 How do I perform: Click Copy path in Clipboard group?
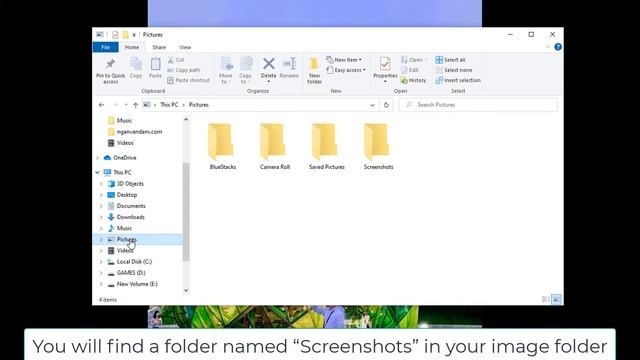click(184, 70)
